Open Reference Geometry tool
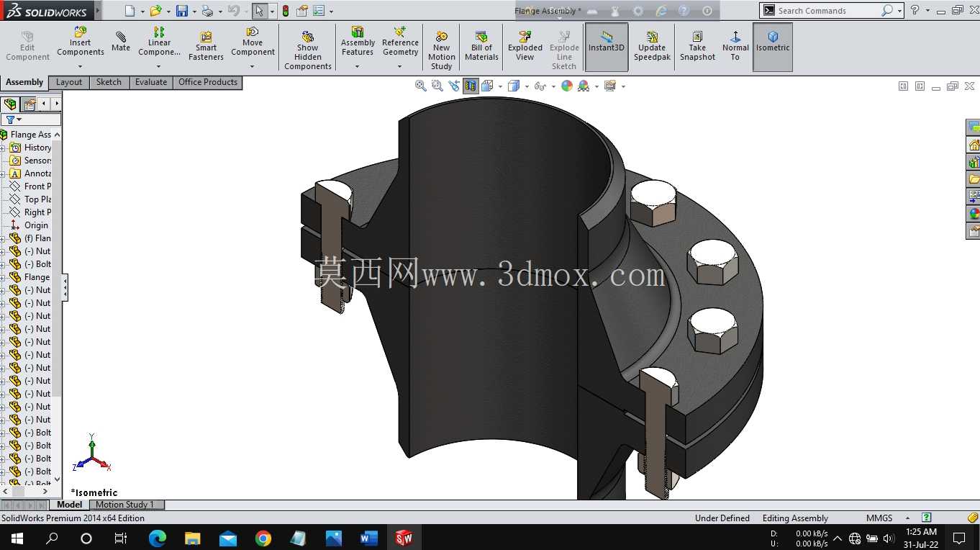This screenshot has width=980, height=550. [x=400, y=42]
